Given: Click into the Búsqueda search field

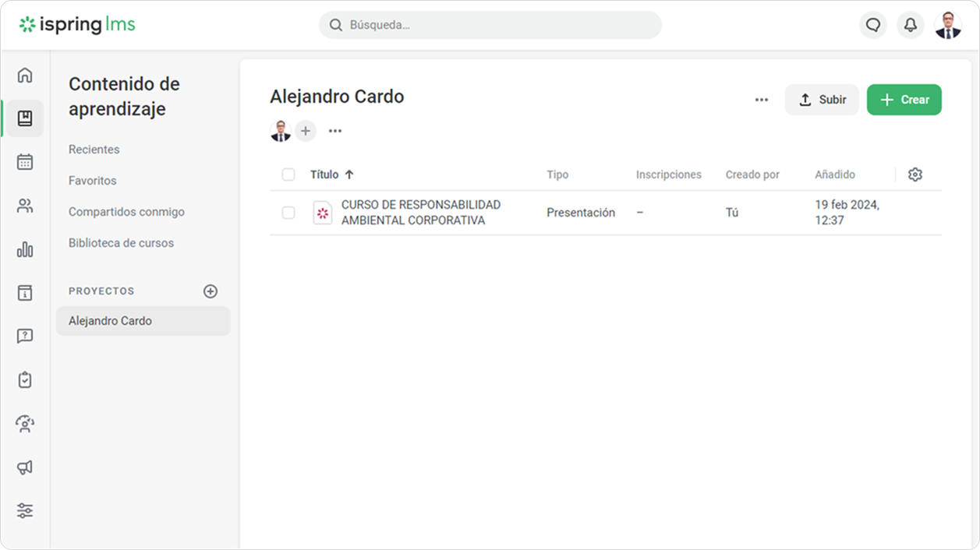Looking at the screenshot, I should 490,25.
